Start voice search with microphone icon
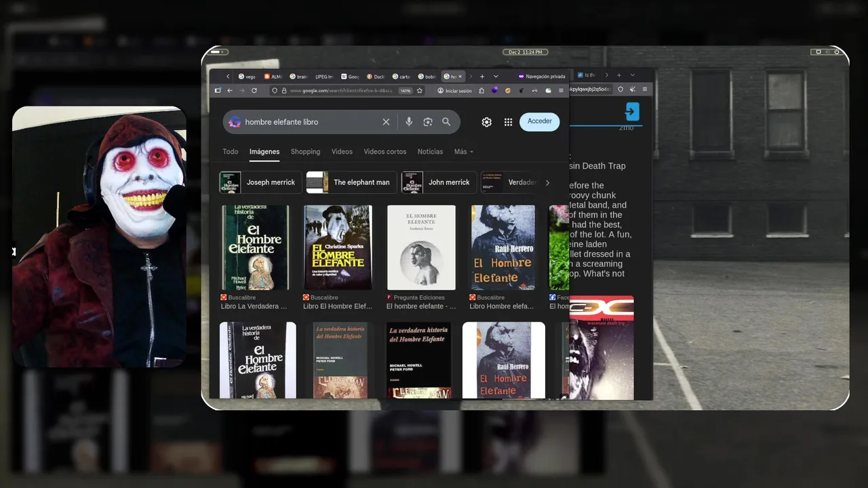Image resolution: width=868 pixels, height=488 pixels. [409, 122]
